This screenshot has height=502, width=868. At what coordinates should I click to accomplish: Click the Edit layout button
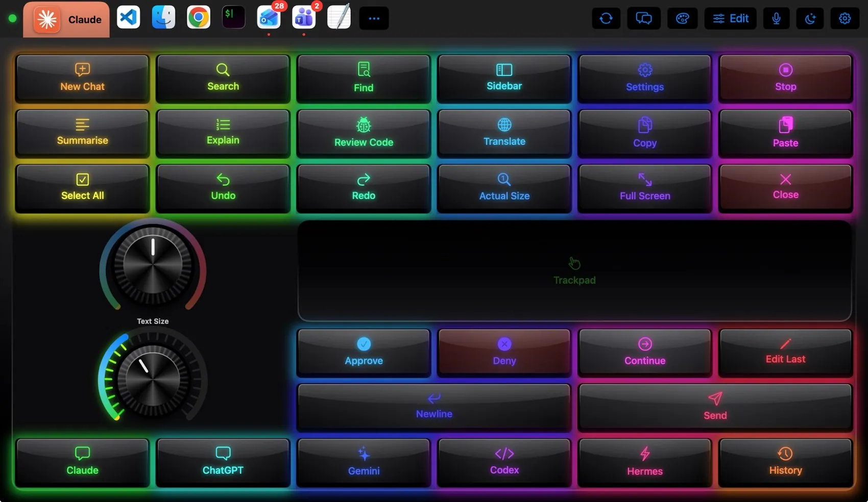[x=731, y=18]
